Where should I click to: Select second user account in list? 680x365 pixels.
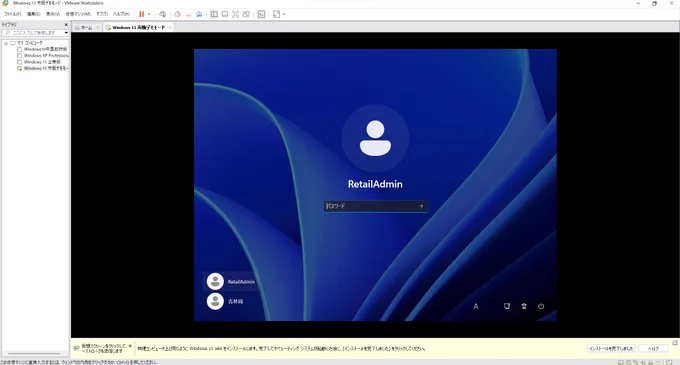point(226,301)
